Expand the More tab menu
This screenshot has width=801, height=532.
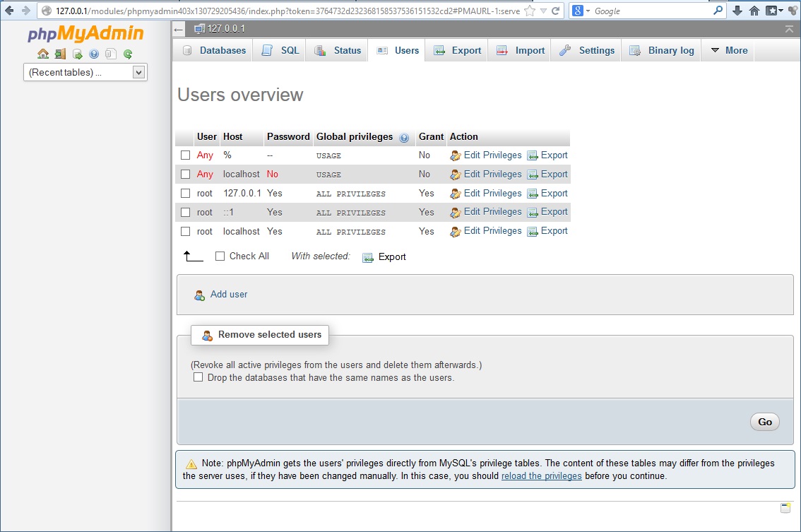coord(729,51)
